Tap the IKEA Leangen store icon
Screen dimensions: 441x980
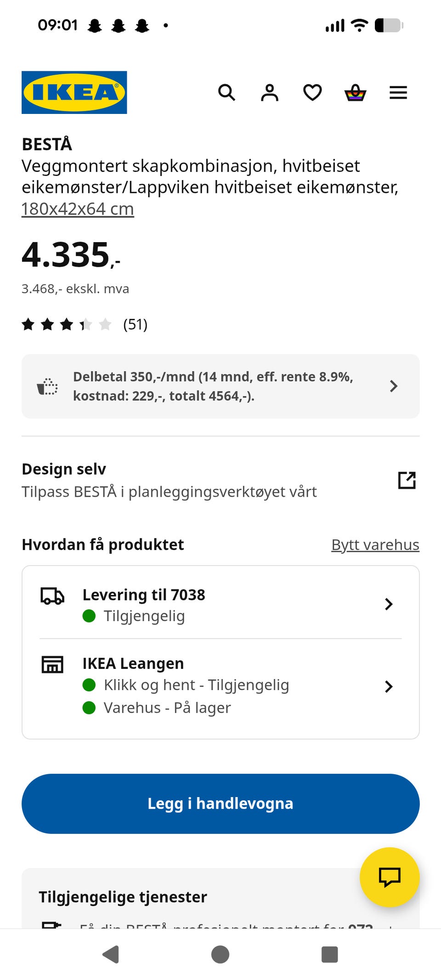tap(52, 664)
